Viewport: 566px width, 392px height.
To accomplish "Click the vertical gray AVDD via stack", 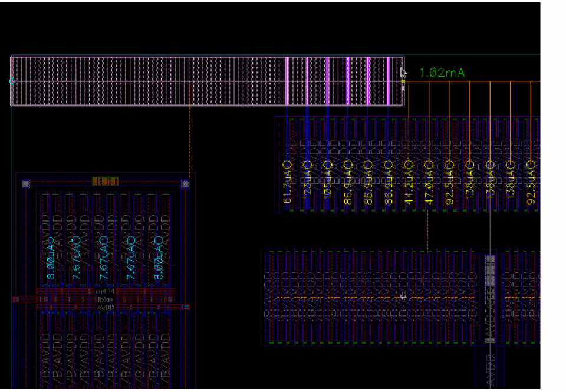I will click(489, 298).
